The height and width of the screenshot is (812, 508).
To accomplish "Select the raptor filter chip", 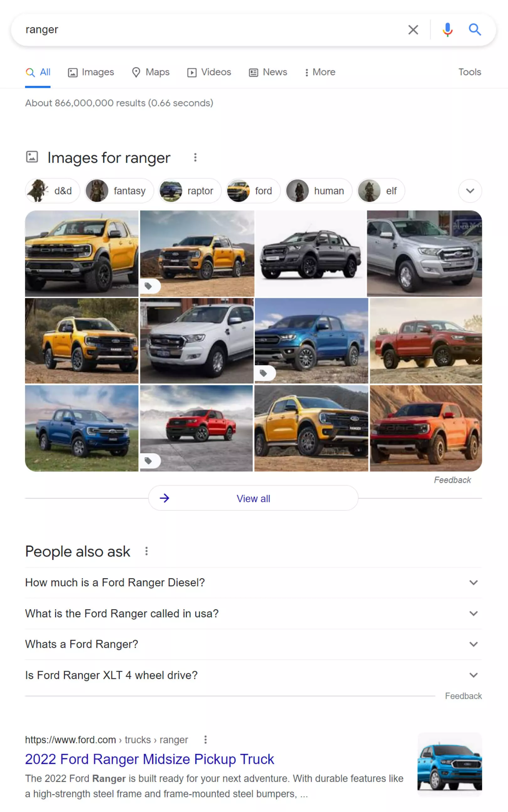I will click(190, 191).
